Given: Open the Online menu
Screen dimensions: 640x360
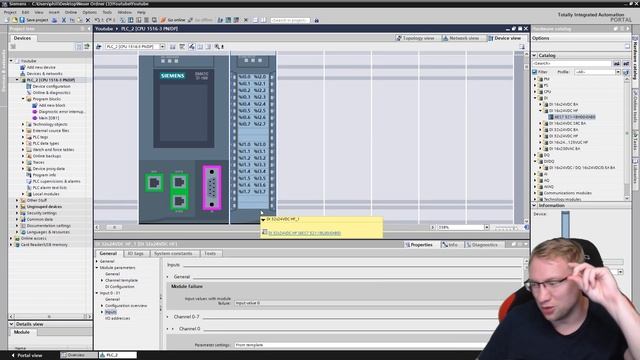Looking at the screenshot, I should point(71,12).
